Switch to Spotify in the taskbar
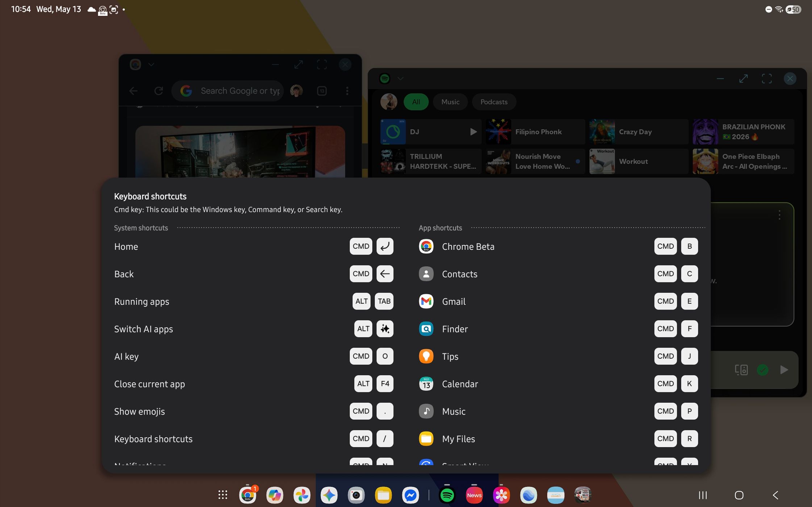The height and width of the screenshot is (507, 812). point(447,495)
